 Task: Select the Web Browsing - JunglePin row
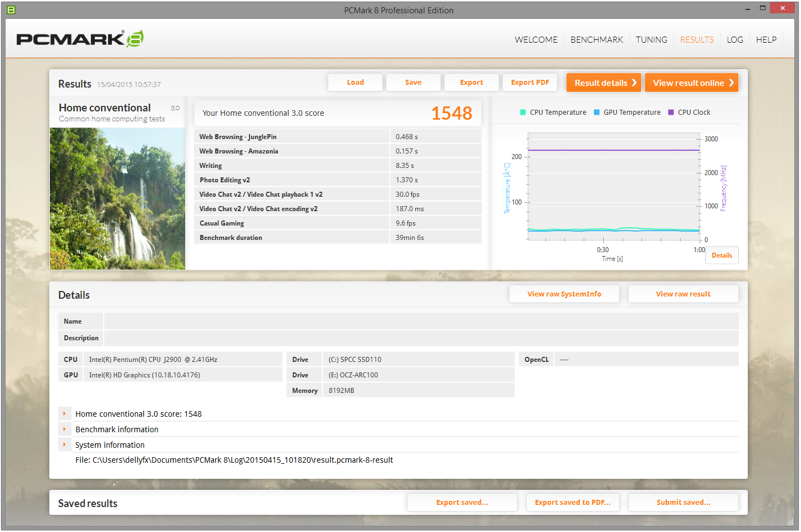pyautogui.click(x=338, y=137)
